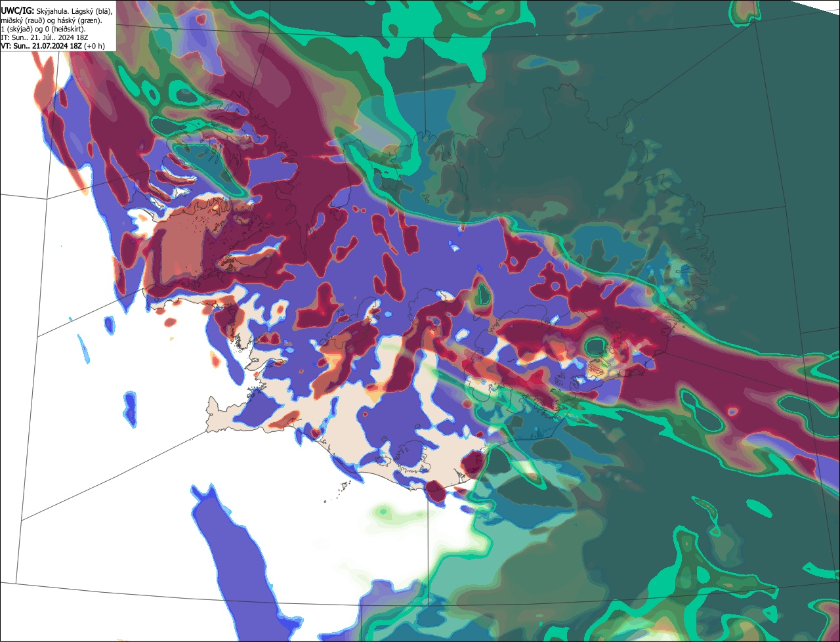Screen dimensions: 840x642
Task: Click the bold "VT: Sun.. 21.07.2024 18Z" text
Action: click(x=41, y=46)
